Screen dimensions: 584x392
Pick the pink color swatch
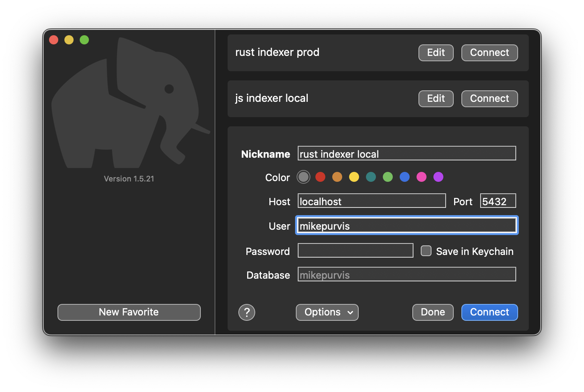[422, 177]
